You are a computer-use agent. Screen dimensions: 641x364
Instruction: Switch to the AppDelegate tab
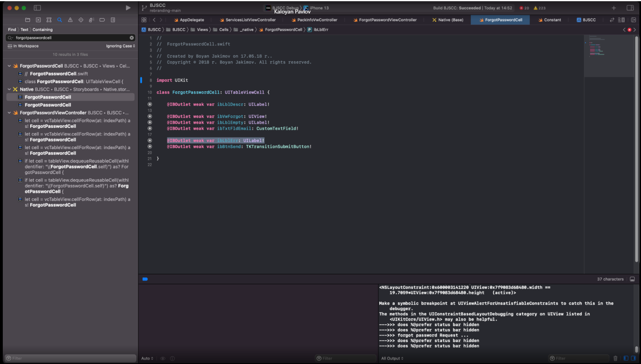point(189,20)
